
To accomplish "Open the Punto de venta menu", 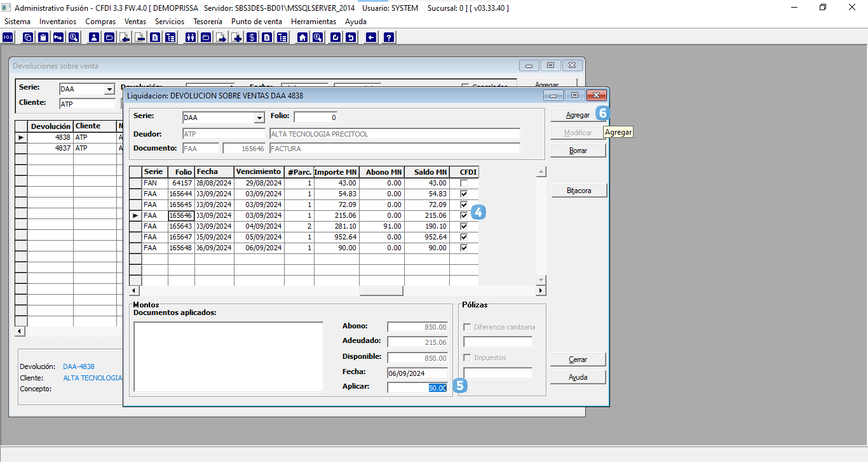I will pyautogui.click(x=257, y=22).
